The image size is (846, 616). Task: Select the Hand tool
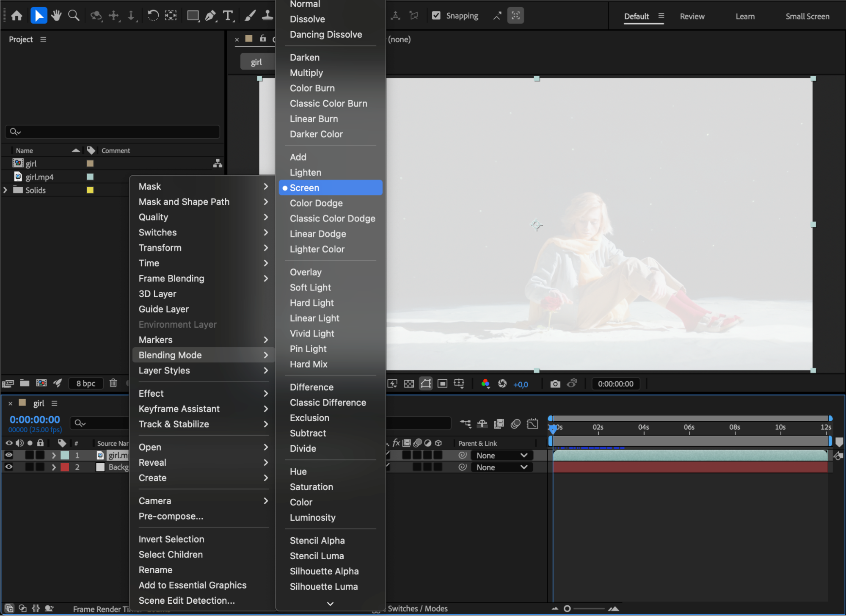[x=56, y=16]
